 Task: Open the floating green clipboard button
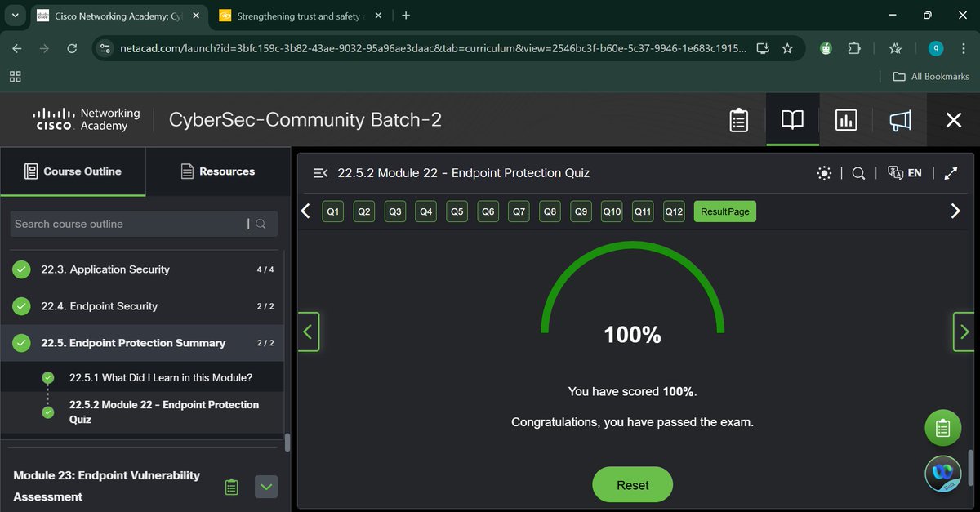click(x=942, y=427)
